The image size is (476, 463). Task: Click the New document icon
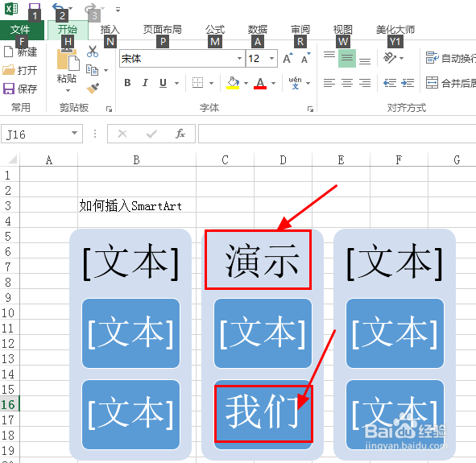9,52
